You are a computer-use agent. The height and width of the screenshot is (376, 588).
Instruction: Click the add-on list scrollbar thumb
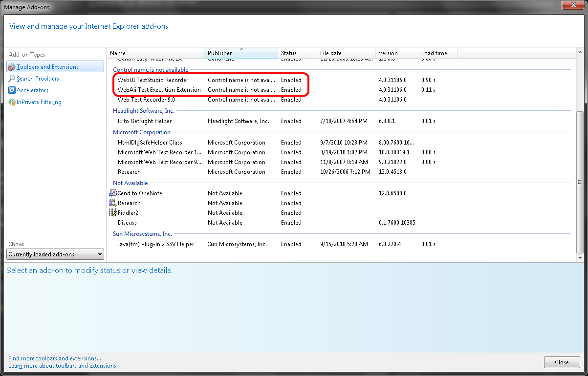580,182
